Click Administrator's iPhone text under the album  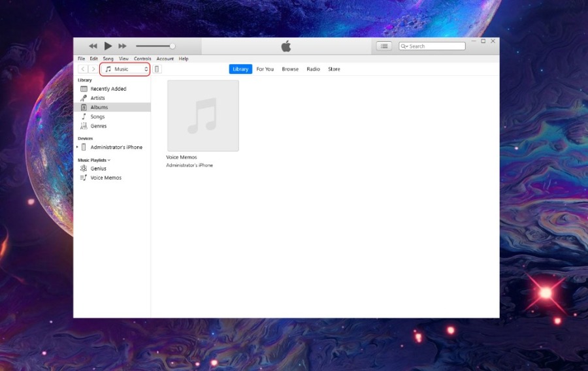tap(189, 165)
